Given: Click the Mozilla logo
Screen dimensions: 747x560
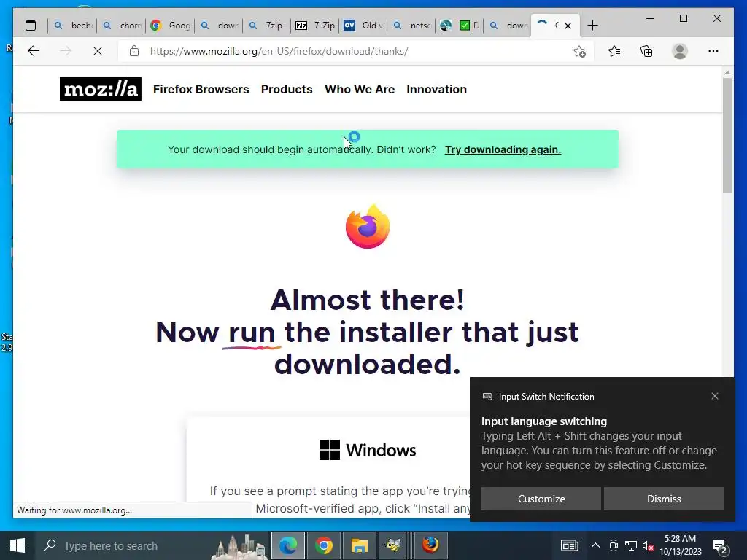Looking at the screenshot, I should click(101, 89).
